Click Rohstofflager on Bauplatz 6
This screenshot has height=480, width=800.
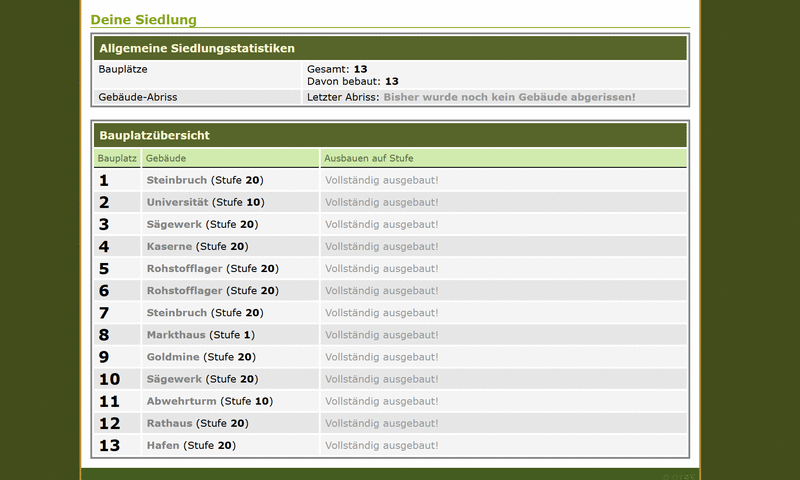(184, 290)
